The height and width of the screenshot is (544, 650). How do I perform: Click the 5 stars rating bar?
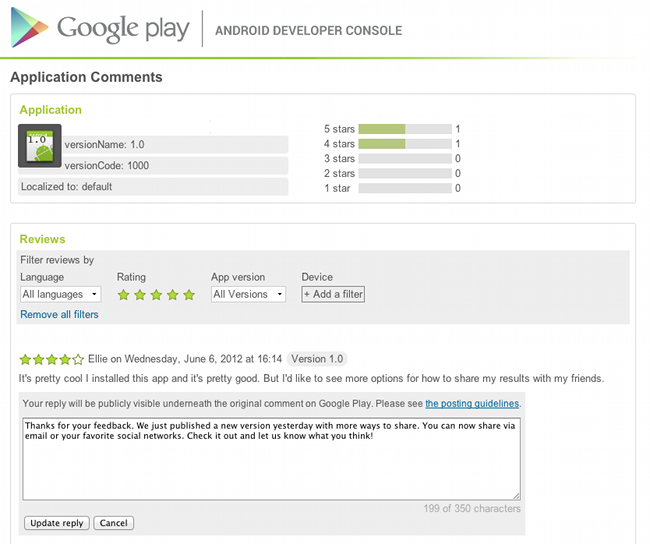coord(404,129)
